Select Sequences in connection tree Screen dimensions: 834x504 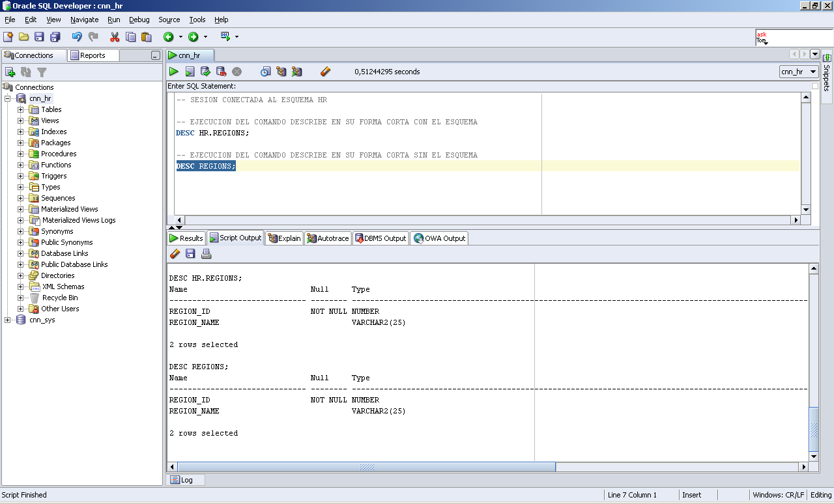point(58,198)
